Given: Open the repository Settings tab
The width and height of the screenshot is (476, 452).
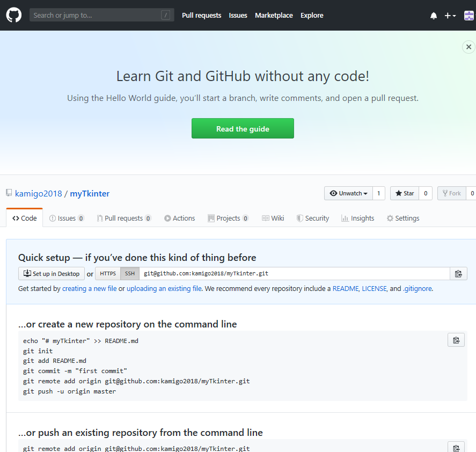Looking at the screenshot, I should click(x=403, y=218).
